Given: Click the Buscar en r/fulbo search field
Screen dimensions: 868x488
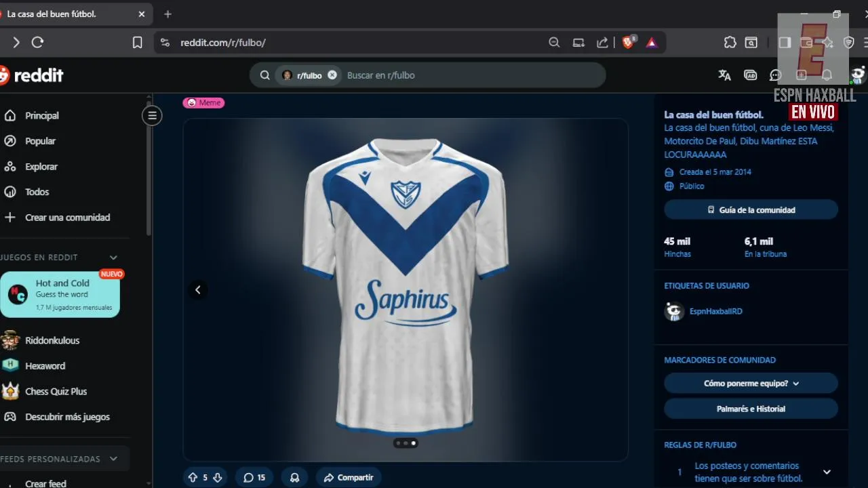Looking at the screenshot, I should [468, 75].
